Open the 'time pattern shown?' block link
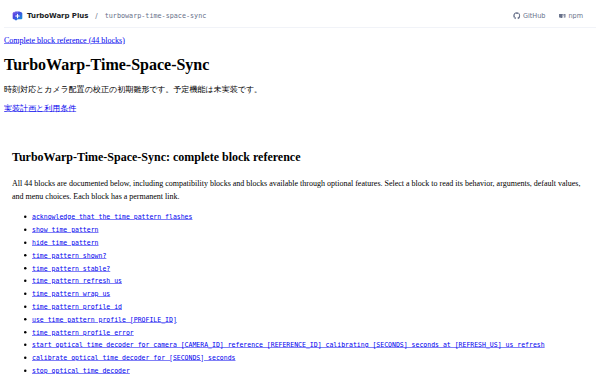This screenshot has width=600, height=375. pyautogui.click(x=69, y=256)
